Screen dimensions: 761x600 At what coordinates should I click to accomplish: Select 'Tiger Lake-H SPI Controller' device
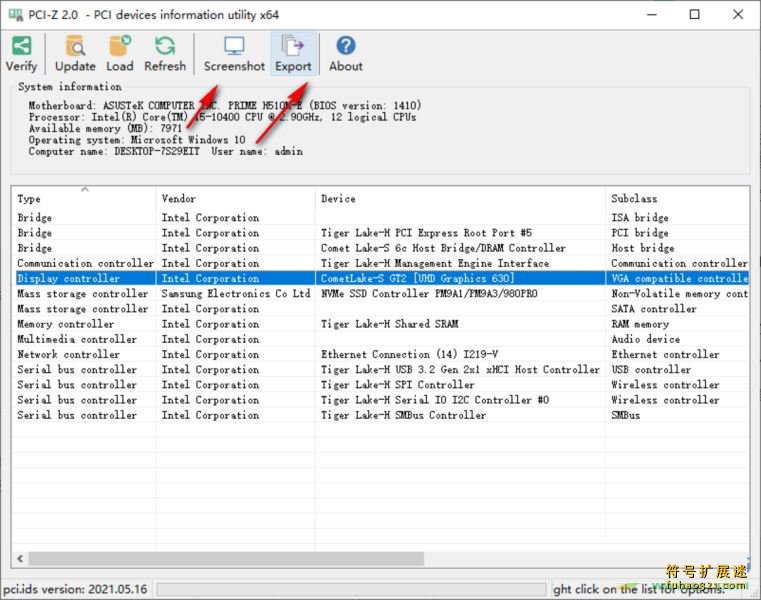(397, 385)
